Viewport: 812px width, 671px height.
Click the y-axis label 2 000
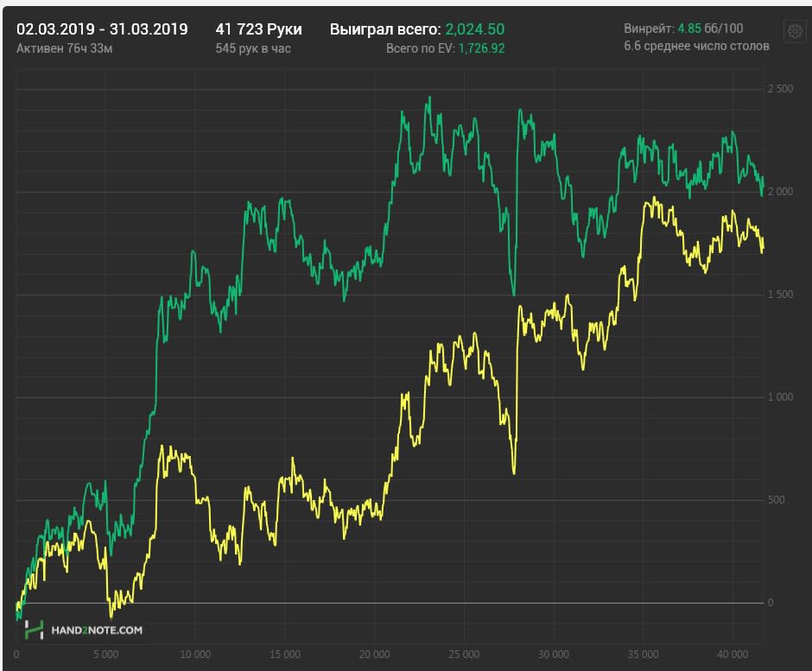[x=780, y=192]
